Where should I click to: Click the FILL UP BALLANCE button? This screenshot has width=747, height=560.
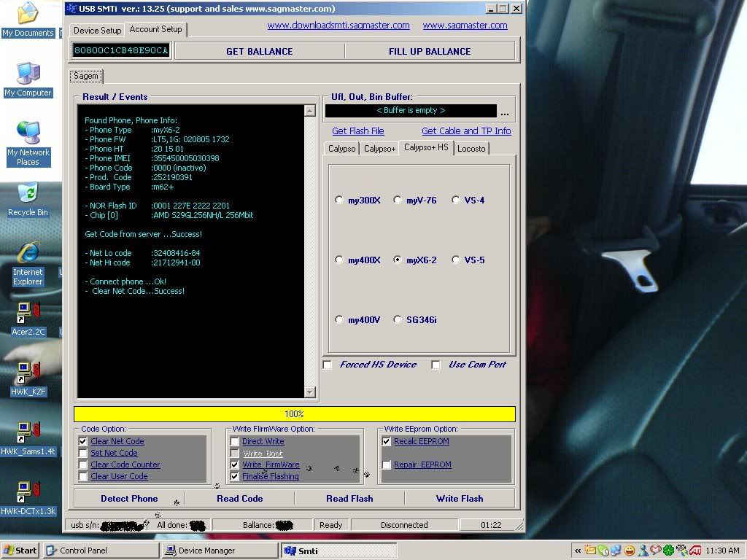(x=430, y=52)
